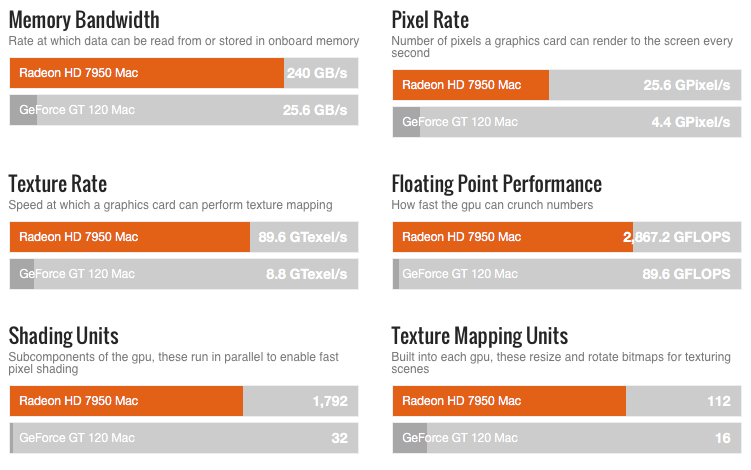Click the Pixel Rate description text
This screenshot has width=751, height=470.
tap(562, 46)
